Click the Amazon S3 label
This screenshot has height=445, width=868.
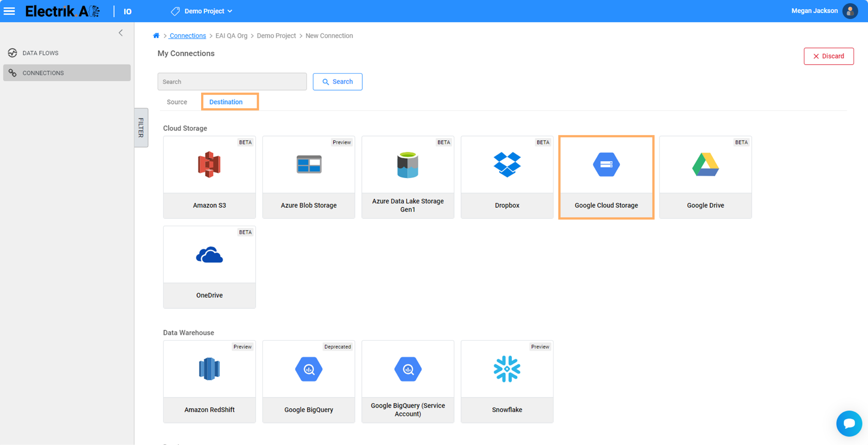pyautogui.click(x=209, y=205)
